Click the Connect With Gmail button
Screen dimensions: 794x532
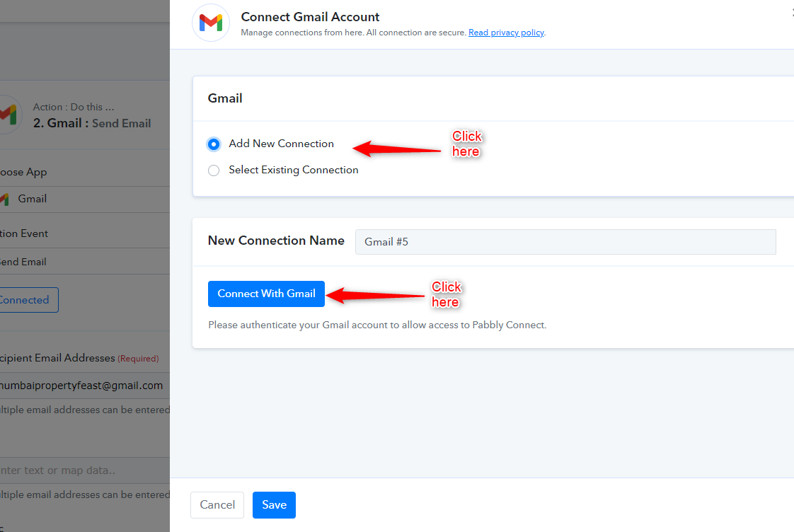tap(266, 294)
